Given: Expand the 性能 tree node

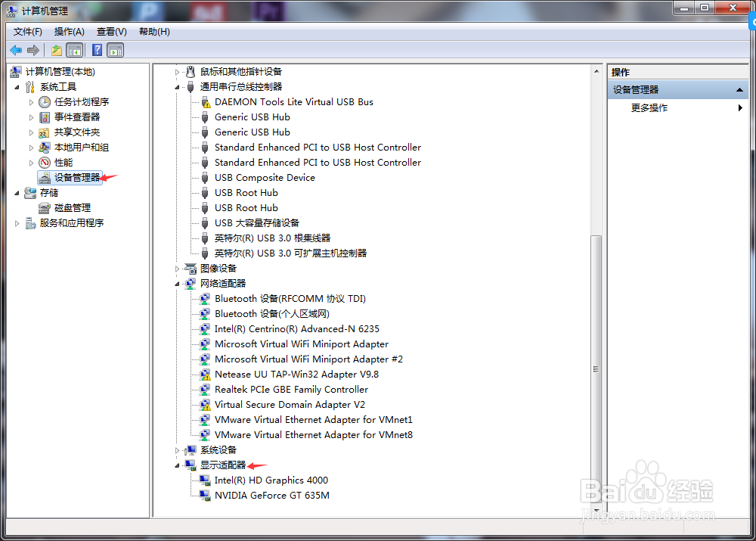Looking at the screenshot, I should pyautogui.click(x=31, y=163).
